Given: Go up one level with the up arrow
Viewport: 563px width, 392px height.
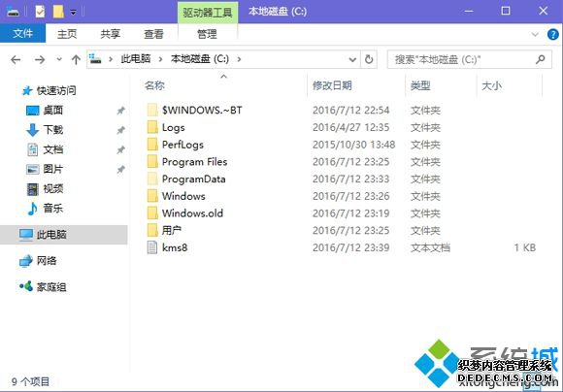Looking at the screenshot, I should [76, 59].
